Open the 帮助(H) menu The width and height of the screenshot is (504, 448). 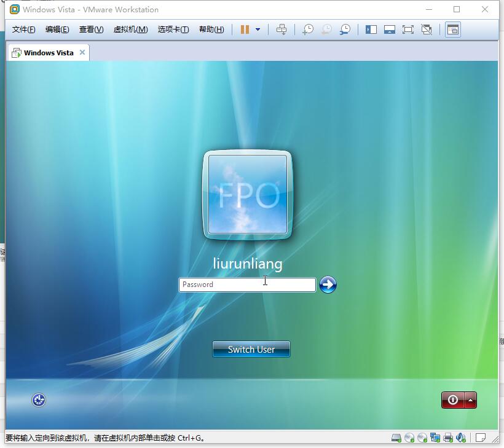[211, 29]
